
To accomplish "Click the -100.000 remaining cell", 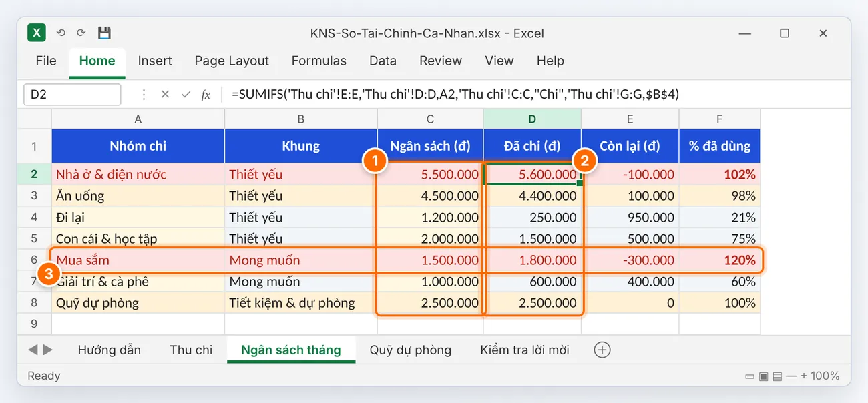I will click(x=630, y=175).
